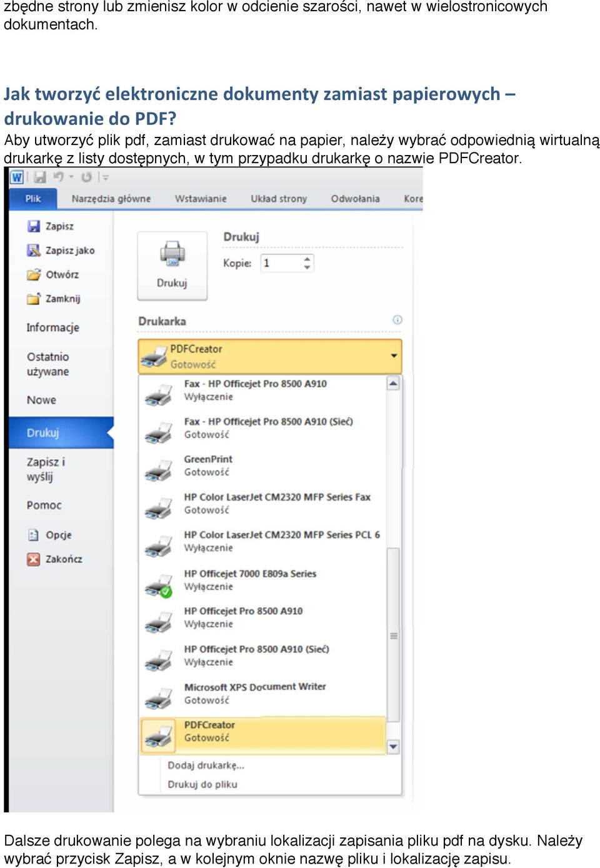Click printer icon next to Microsoft XPS Document Writer

158,697
